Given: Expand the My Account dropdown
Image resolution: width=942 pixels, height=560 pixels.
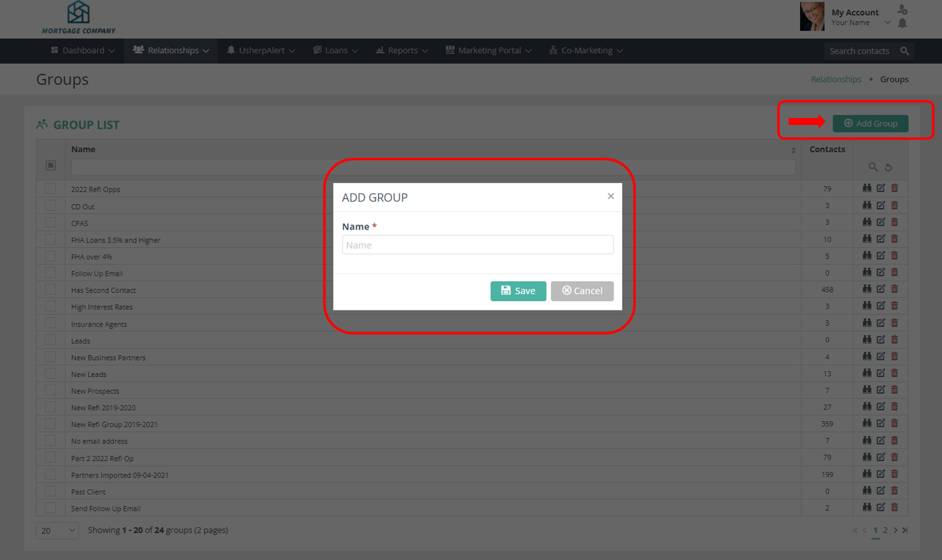Looking at the screenshot, I should pyautogui.click(x=887, y=22).
